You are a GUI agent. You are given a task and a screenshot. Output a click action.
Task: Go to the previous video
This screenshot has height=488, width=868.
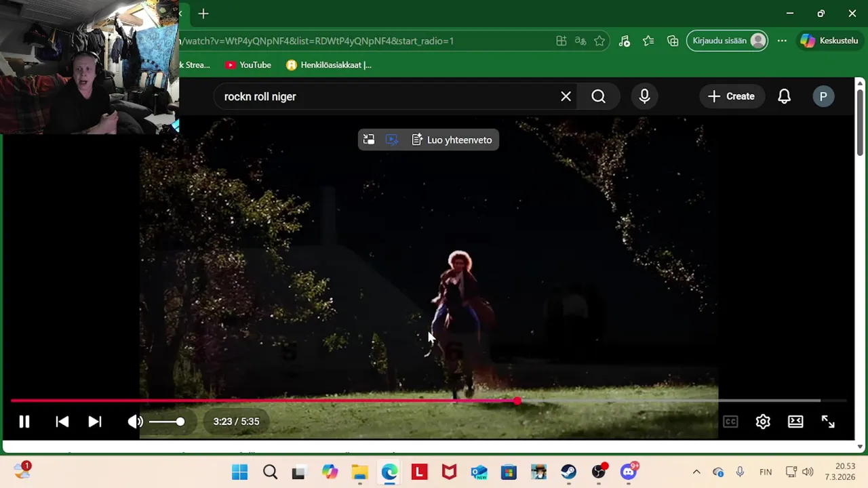point(62,422)
